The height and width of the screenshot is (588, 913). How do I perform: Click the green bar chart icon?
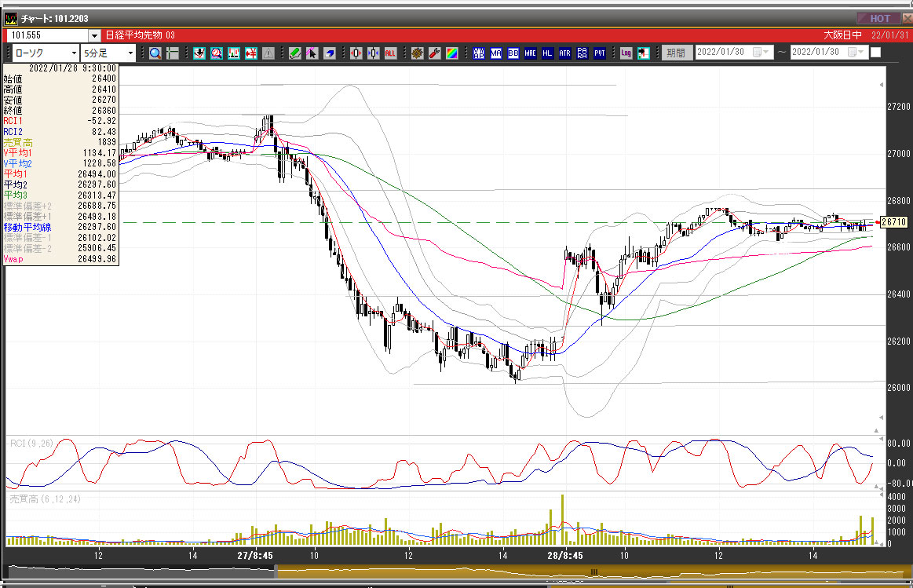(234, 53)
